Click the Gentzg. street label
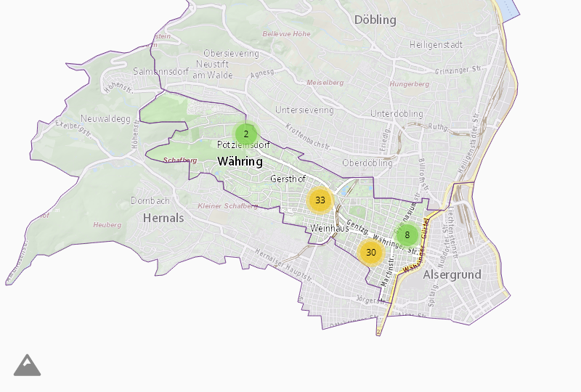Viewport: 581px width, 392px height. coord(357,227)
